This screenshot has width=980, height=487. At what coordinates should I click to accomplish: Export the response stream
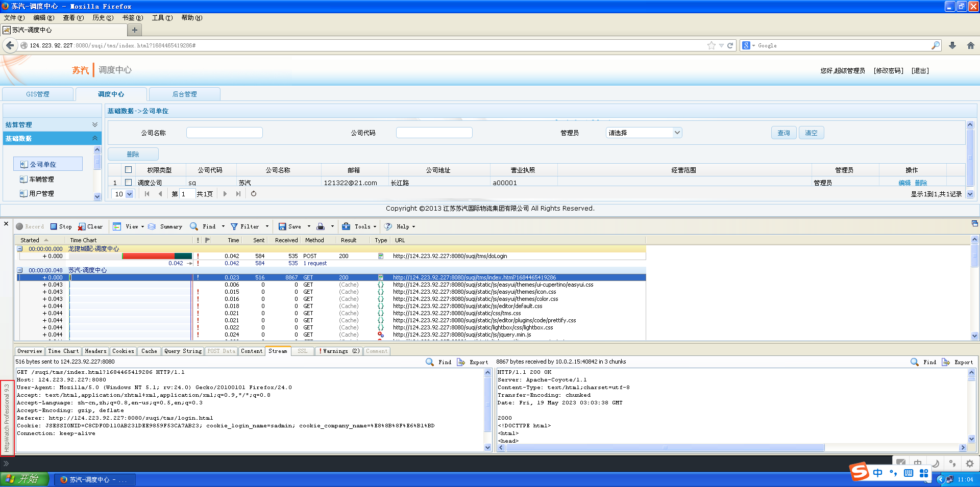958,362
